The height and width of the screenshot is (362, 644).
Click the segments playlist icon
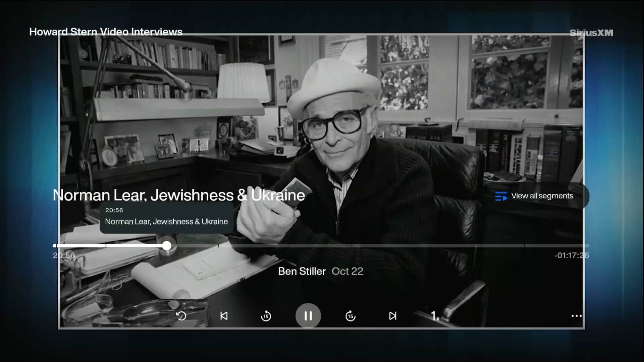click(x=501, y=196)
